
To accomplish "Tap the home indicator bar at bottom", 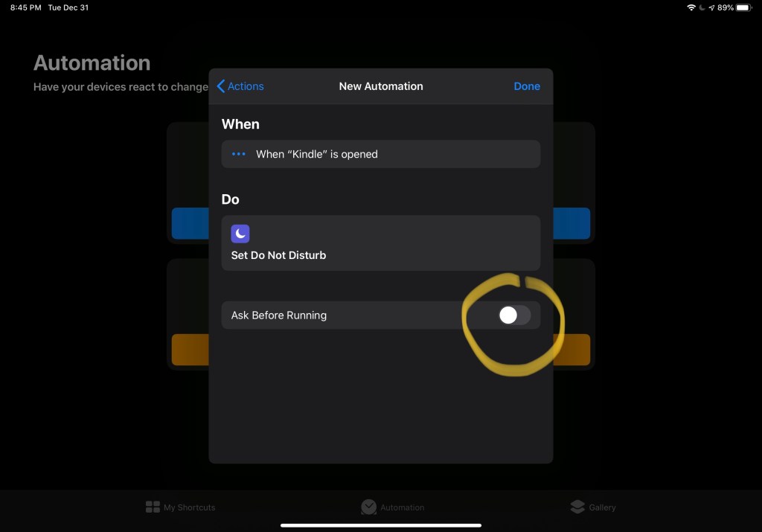I will 380,525.
